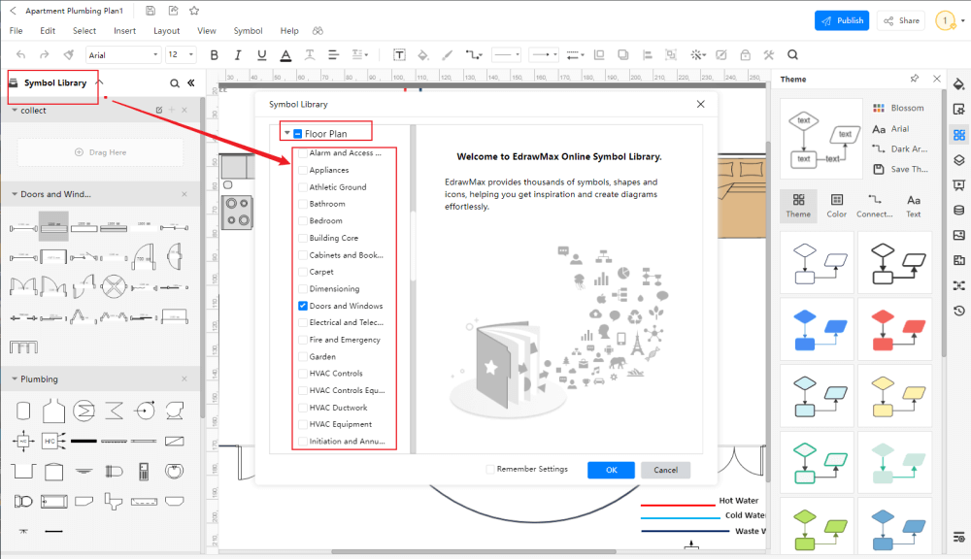
Task: Click the Publish button
Action: (x=841, y=19)
